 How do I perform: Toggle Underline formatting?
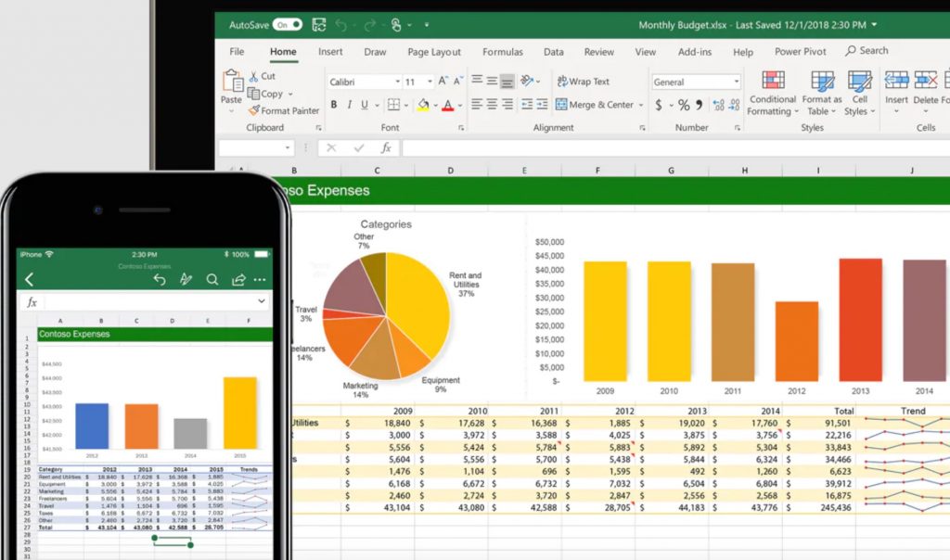364,105
